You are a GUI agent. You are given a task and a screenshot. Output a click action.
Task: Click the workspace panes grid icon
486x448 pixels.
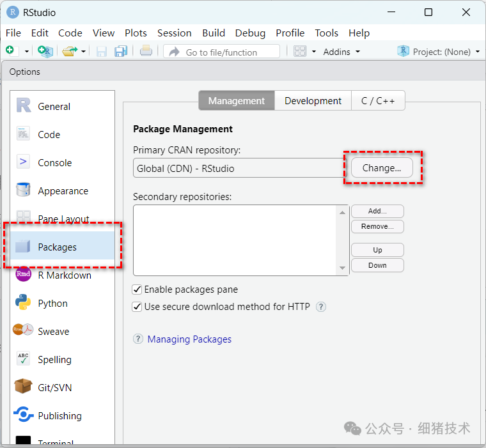click(300, 51)
